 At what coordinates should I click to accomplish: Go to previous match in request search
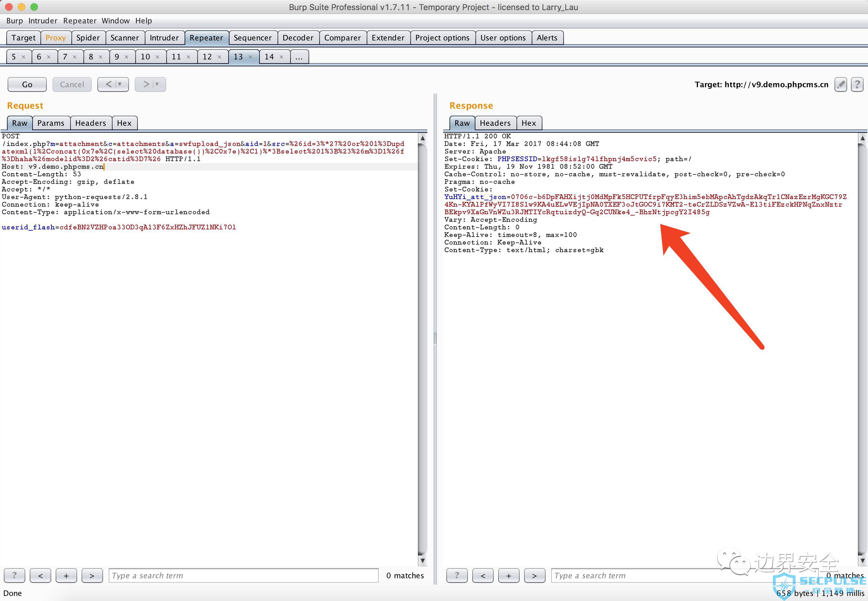click(x=40, y=575)
